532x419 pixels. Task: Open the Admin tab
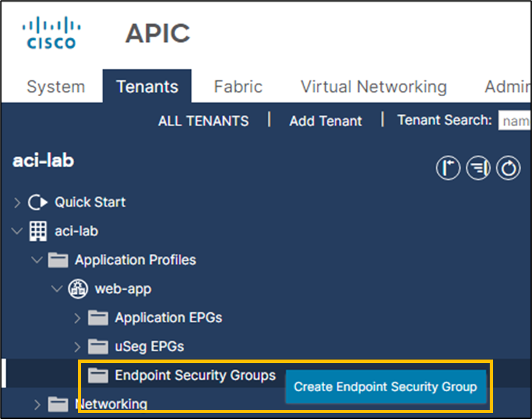click(x=507, y=87)
